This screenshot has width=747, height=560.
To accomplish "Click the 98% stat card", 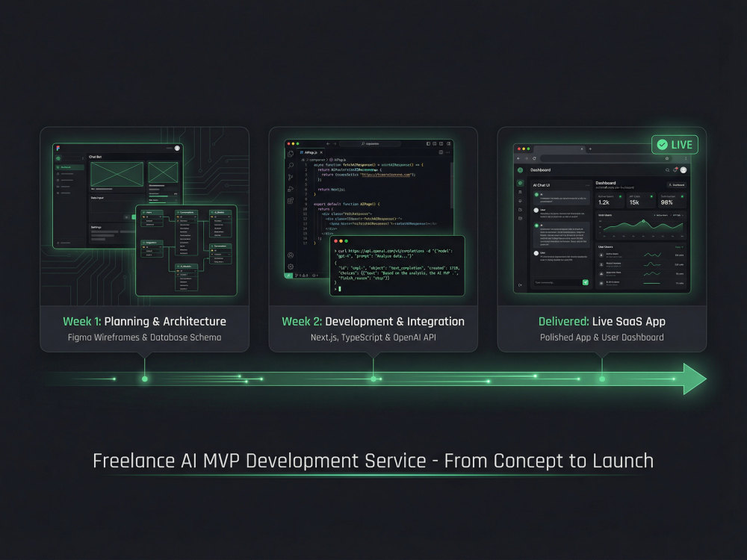I will pos(672,200).
